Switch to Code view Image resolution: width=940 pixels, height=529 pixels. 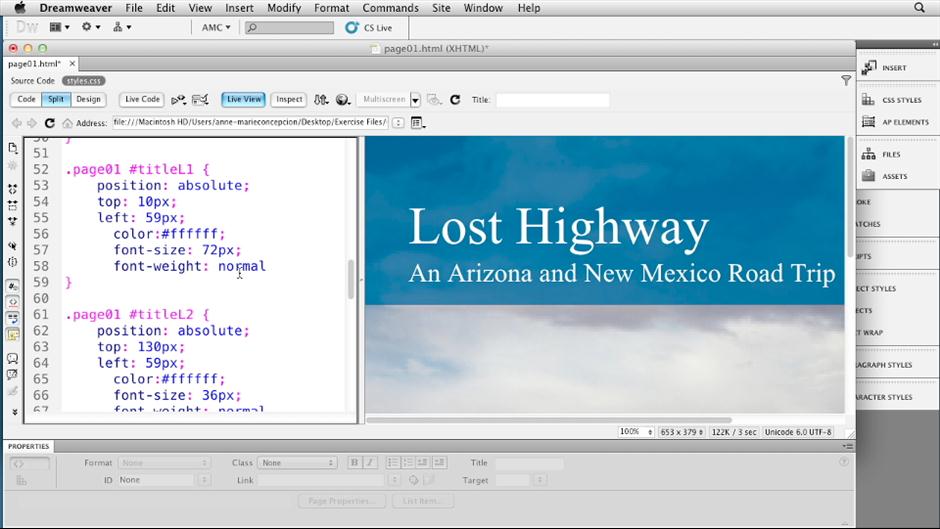click(x=26, y=100)
